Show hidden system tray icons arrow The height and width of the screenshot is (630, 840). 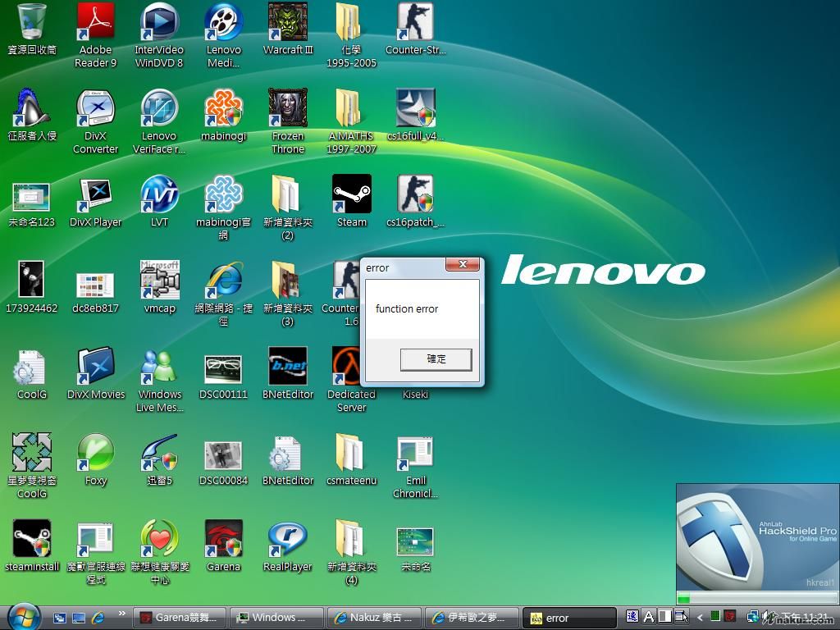coord(700,618)
